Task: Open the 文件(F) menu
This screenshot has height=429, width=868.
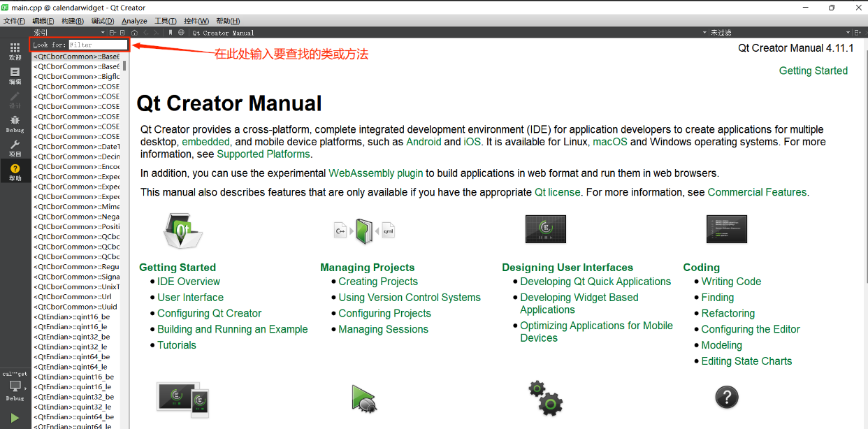Action: tap(15, 21)
